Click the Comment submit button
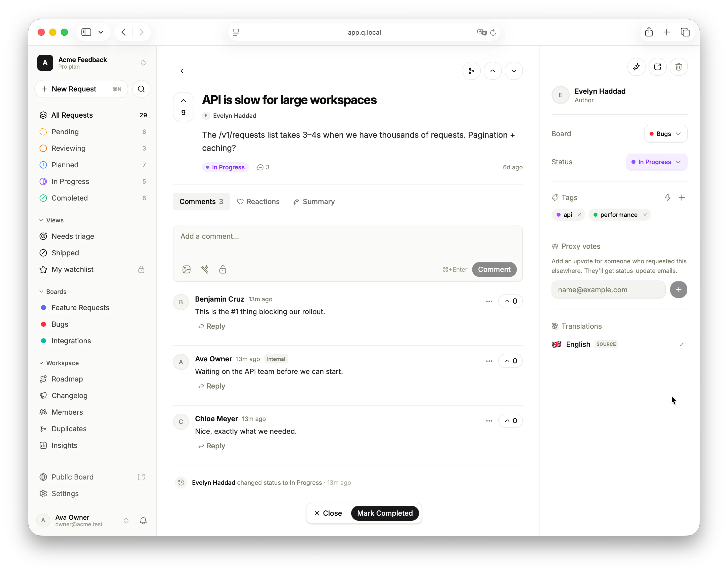728x573 pixels. tap(494, 269)
